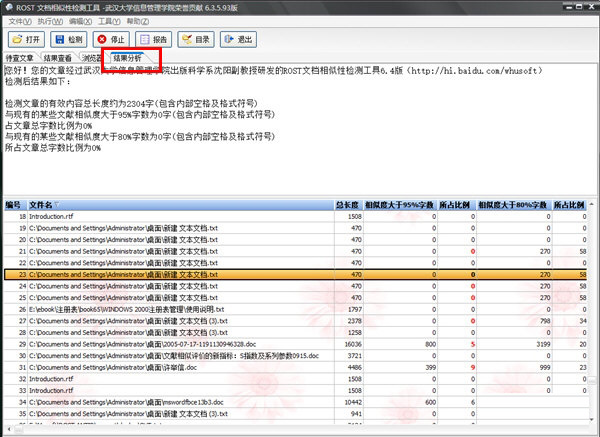
Task: Click the 相似度大于95%字数 column header
Action: pyautogui.click(x=398, y=204)
